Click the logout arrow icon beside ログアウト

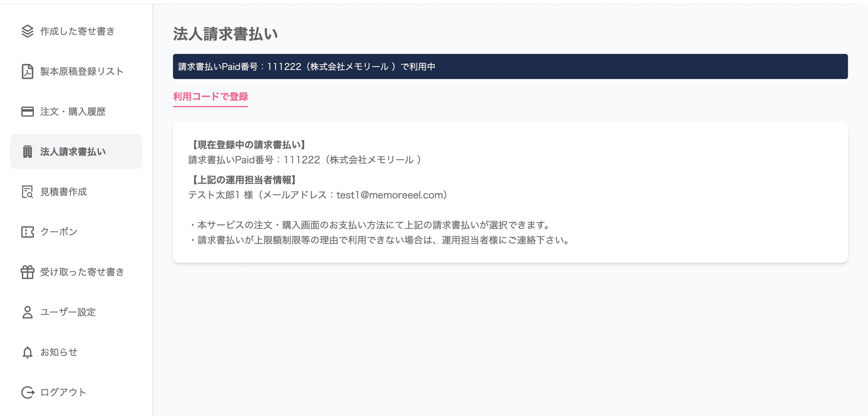[28, 392]
